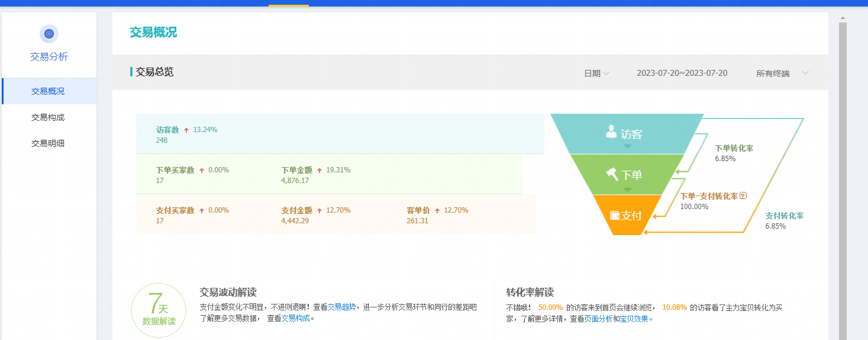This screenshot has width=868, height=340.
Task: Click the 下单-支付转化率 label
Action: (x=709, y=196)
